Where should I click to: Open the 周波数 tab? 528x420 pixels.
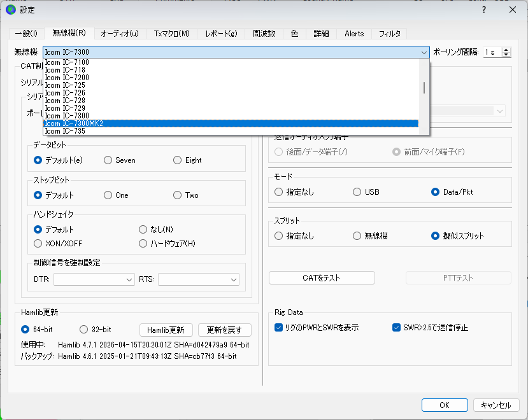click(264, 34)
